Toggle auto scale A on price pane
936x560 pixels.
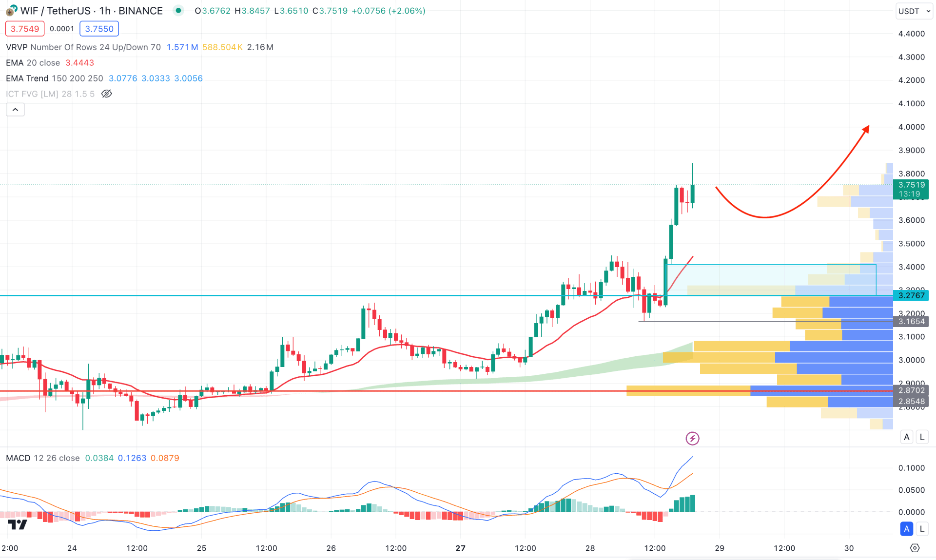[907, 437]
